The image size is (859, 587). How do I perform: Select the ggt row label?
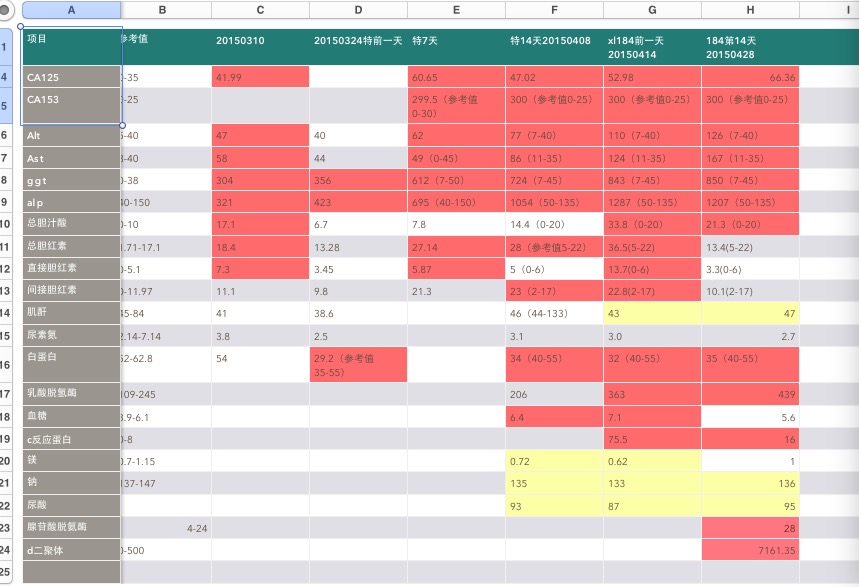72,180
